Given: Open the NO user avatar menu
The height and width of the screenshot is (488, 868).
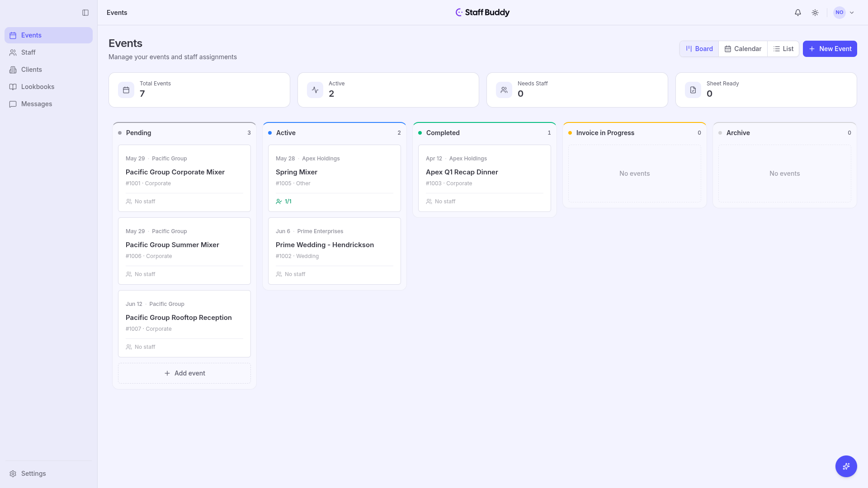Looking at the screenshot, I should (x=840, y=13).
